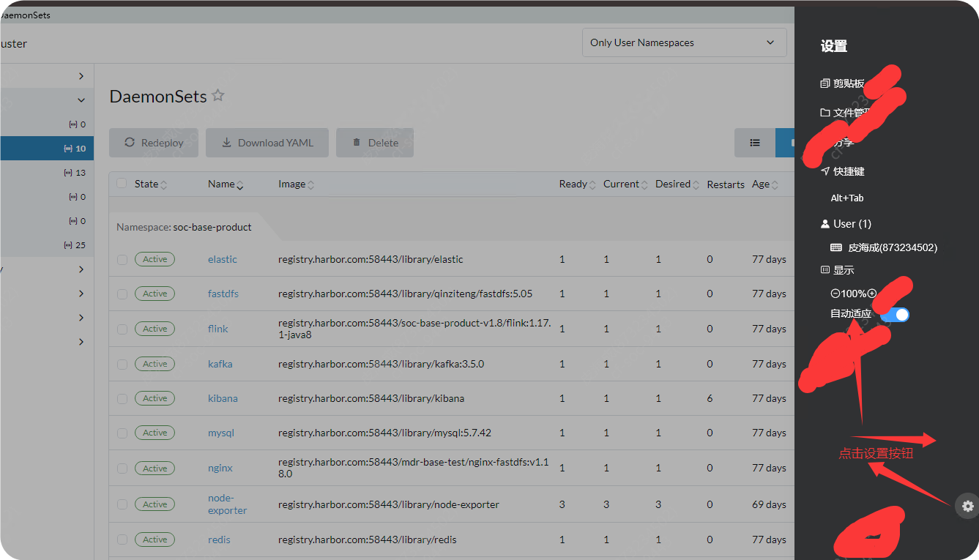This screenshot has height=560, width=979.
Task: Click the Active badge in node-exporter row
Action: [155, 504]
